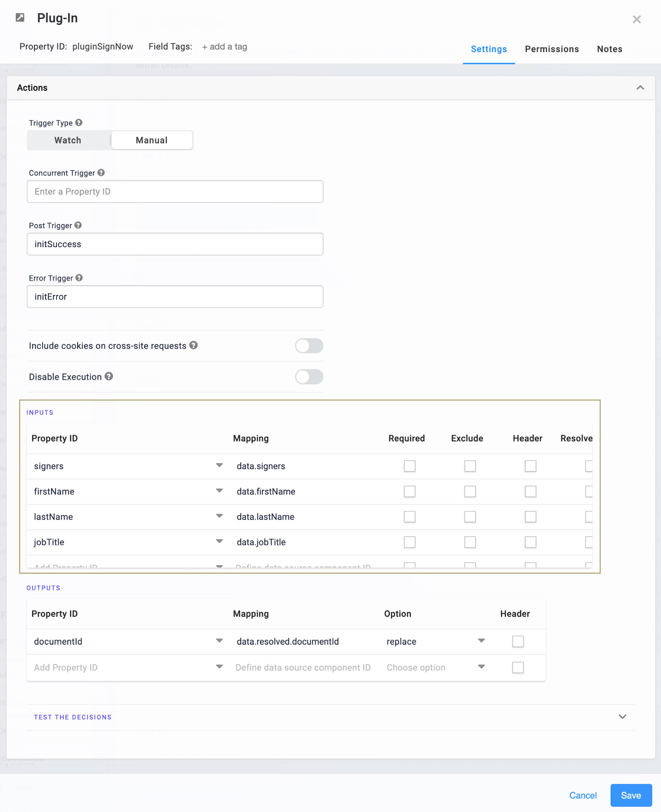Toggle Include cookies on cross-site requests switch
The width and height of the screenshot is (661, 812).
pyautogui.click(x=309, y=346)
